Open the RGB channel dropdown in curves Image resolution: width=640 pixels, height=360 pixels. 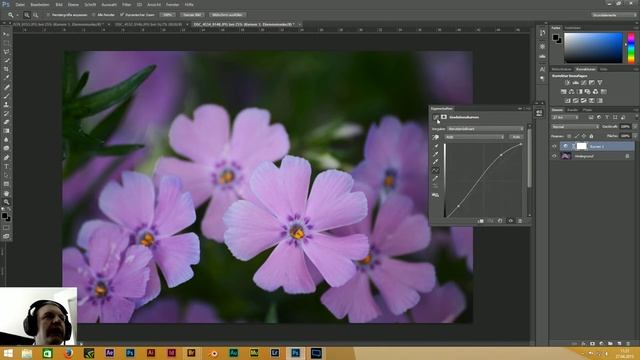point(474,137)
